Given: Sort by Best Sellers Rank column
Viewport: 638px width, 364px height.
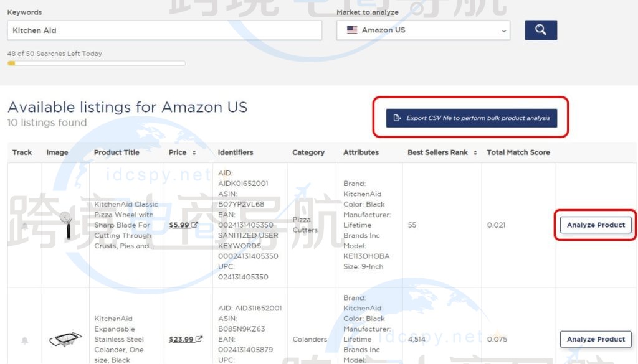Looking at the screenshot, I should click(442, 152).
